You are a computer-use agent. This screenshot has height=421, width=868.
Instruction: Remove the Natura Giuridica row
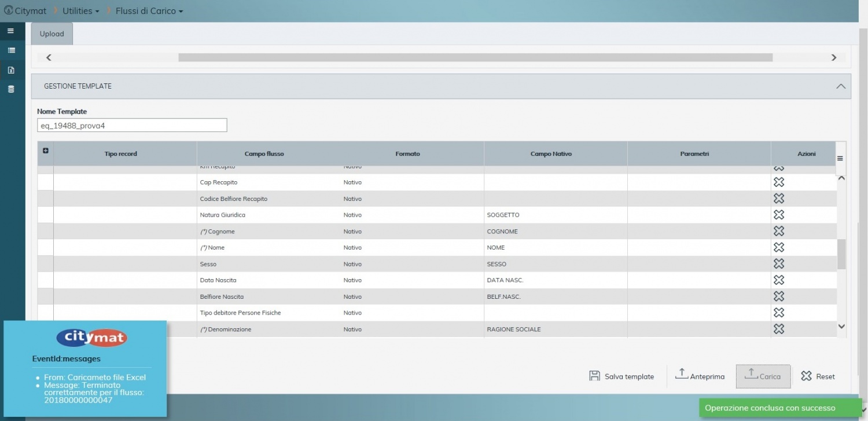pyautogui.click(x=779, y=215)
